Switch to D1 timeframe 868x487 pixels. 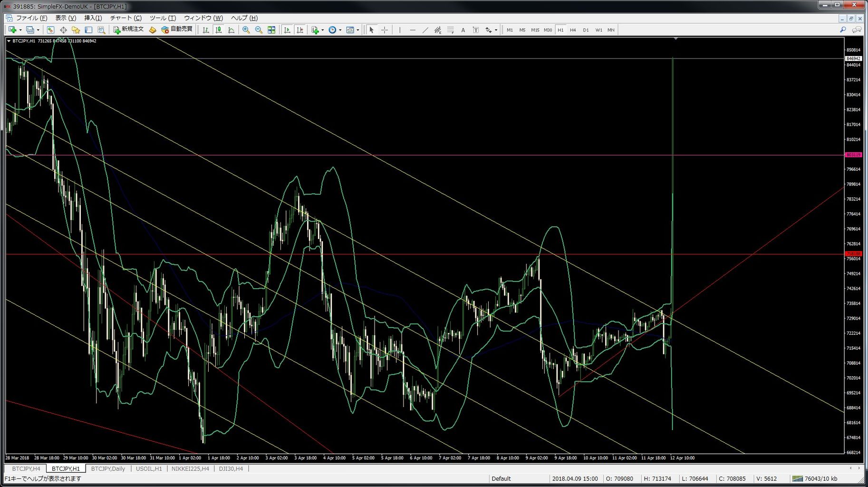[x=586, y=30]
